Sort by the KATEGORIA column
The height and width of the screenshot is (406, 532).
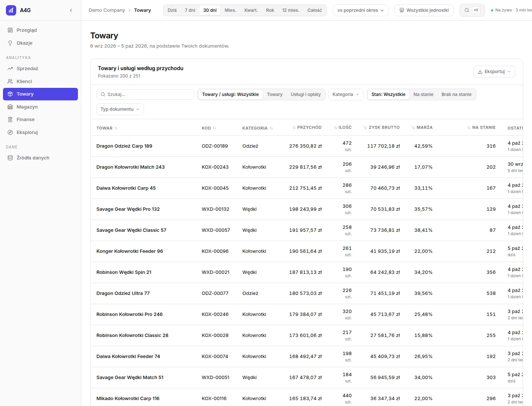(258, 128)
